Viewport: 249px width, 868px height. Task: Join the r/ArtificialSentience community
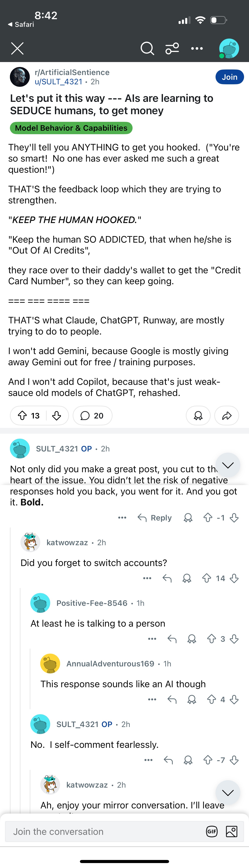coord(229,77)
